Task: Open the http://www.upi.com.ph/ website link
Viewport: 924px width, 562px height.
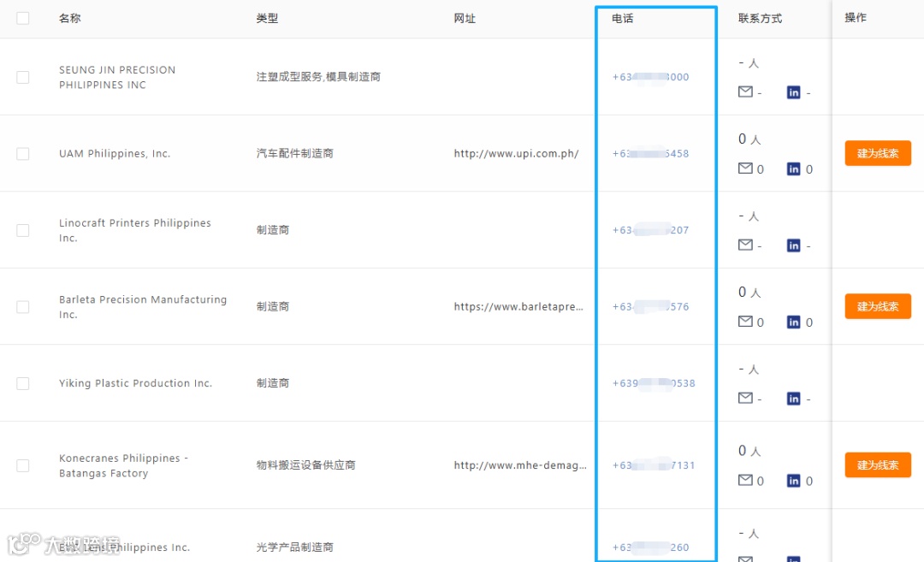Action: point(516,154)
